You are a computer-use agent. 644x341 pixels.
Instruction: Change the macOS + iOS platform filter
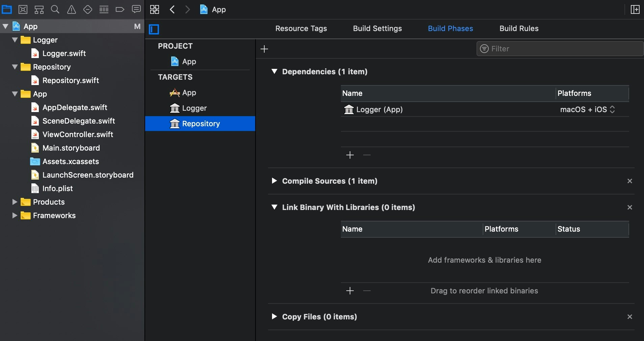pos(588,109)
